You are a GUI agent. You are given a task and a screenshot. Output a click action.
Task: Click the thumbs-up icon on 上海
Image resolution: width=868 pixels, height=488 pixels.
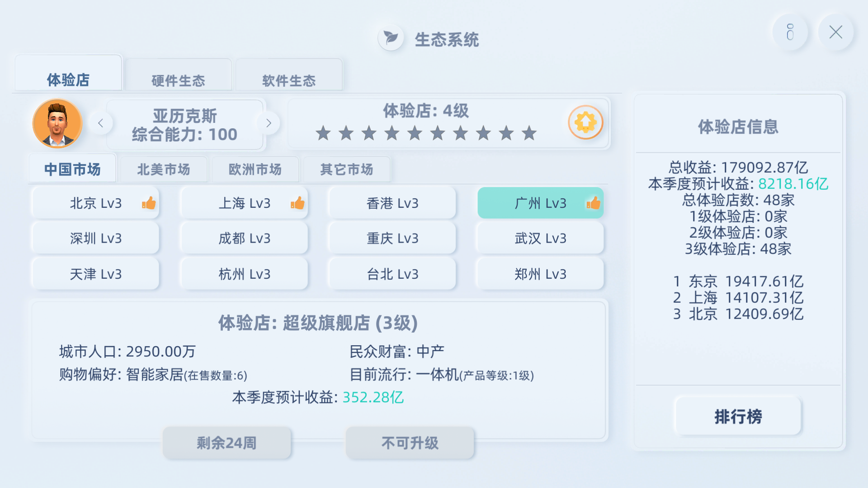[x=297, y=203]
